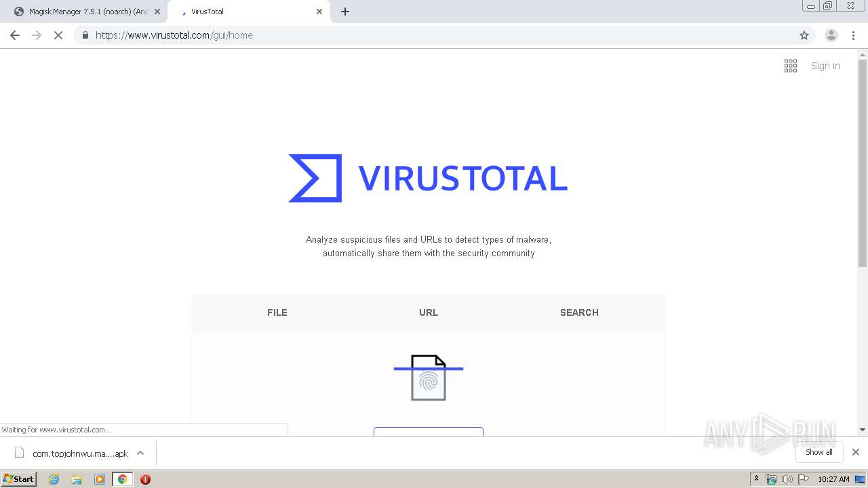Screen dimensions: 868x488
Task: Open Windows Explorer from taskbar
Action: click(x=77, y=479)
